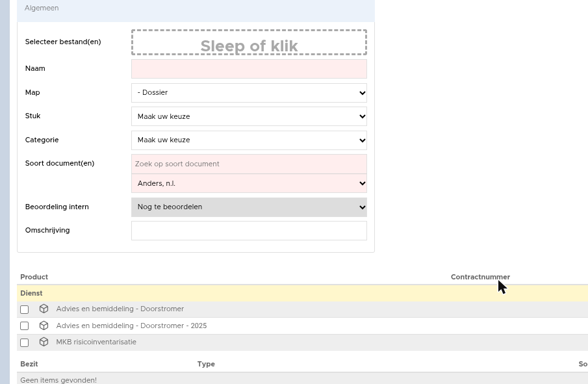Screen dimensions: 588x384
Task: Click the cube icon beside MKB risicoinventarisatie
Action: [44, 342]
